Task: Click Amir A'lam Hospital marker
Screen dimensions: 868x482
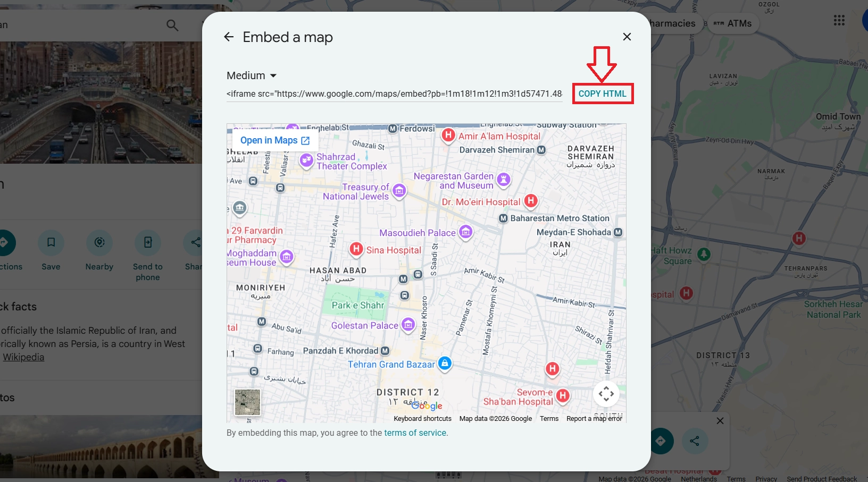Action: pos(448,135)
